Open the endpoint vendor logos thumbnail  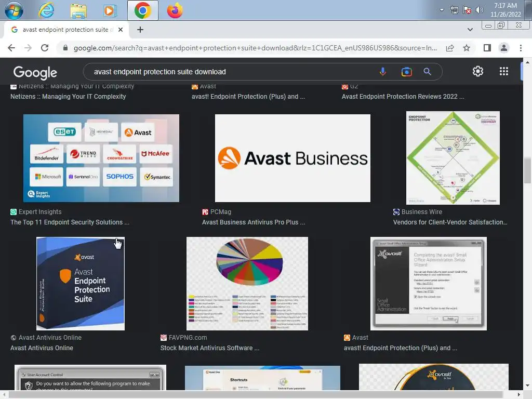(101, 158)
